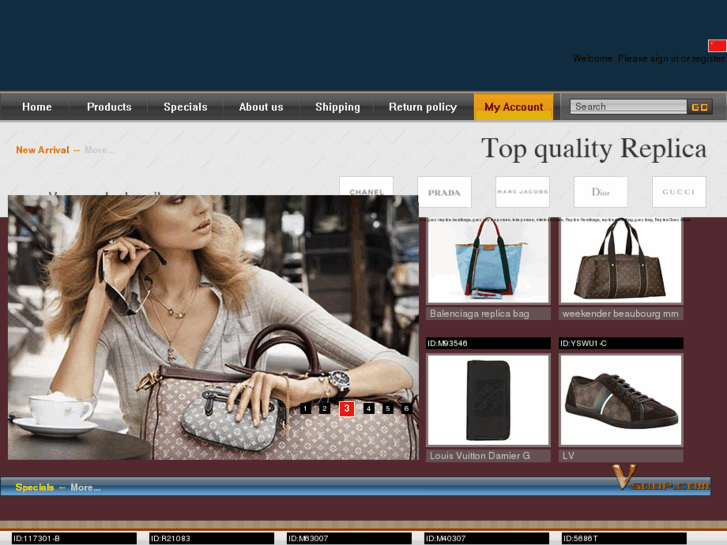
Task: Click the Welcome sign in or register link
Action: click(650, 58)
